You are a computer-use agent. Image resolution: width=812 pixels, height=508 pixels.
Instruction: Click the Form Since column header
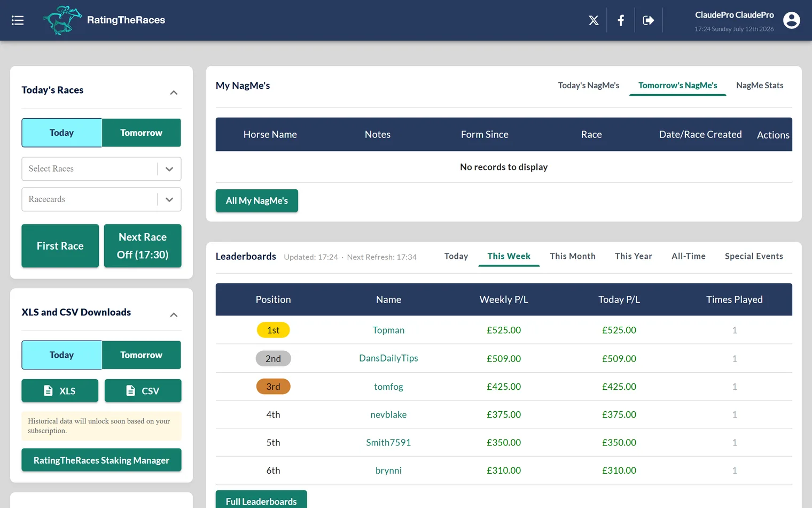pyautogui.click(x=485, y=135)
